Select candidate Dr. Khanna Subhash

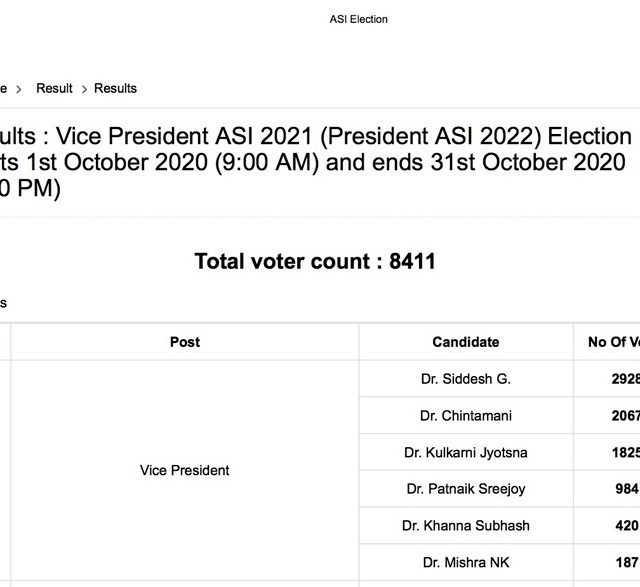click(465, 525)
